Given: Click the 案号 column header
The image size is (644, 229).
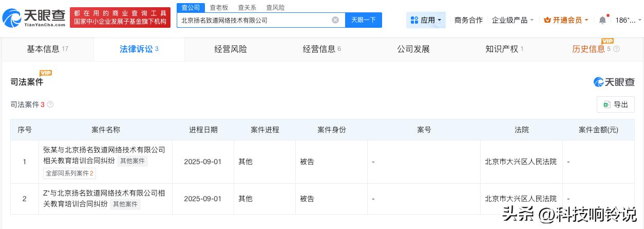Looking at the screenshot, I should pyautogui.click(x=424, y=130).
